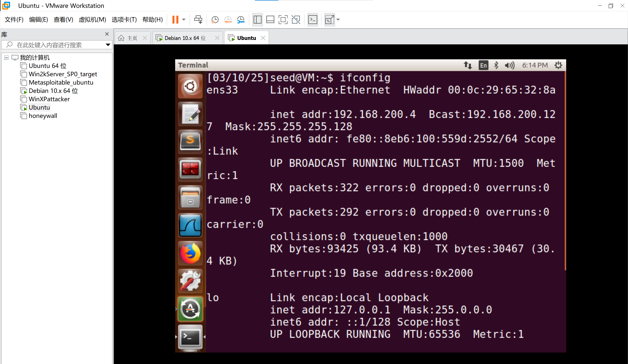Click Send Ctrl+Alt+Del icon in toolbar
Screen dimensions: 628x364
tap(198, 19)
